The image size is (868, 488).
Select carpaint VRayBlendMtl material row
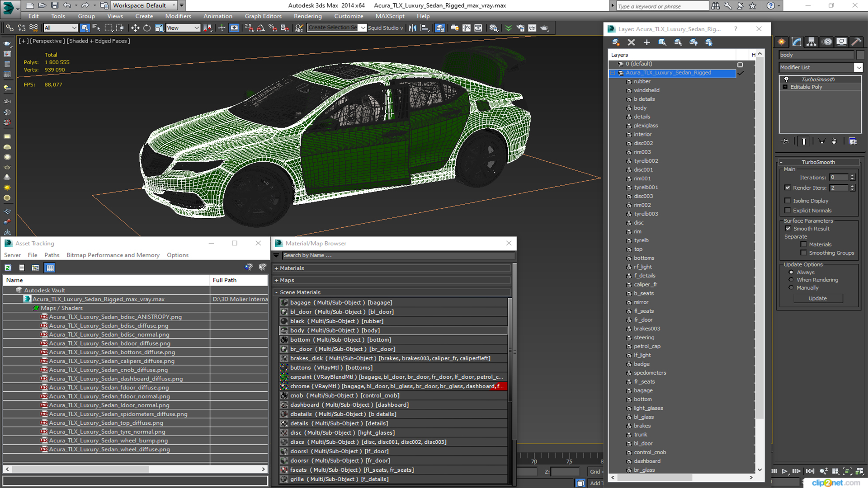click(x=393, y=377)
